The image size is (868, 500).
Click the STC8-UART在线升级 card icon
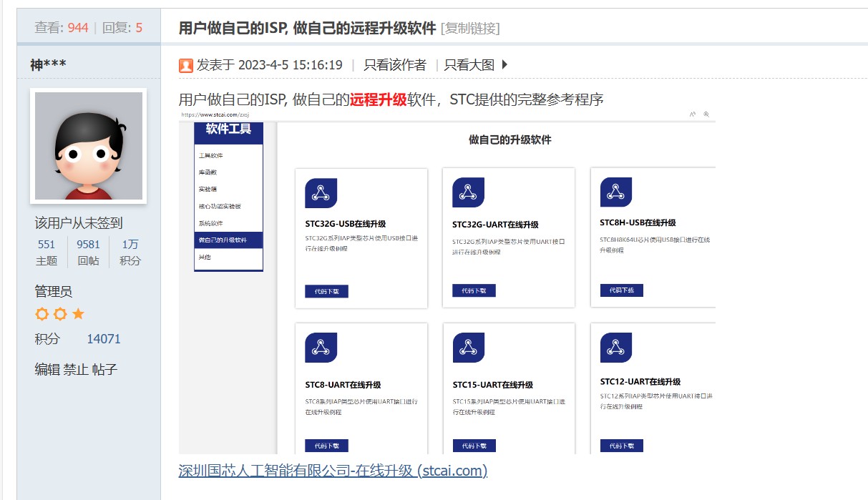point(321,348)
